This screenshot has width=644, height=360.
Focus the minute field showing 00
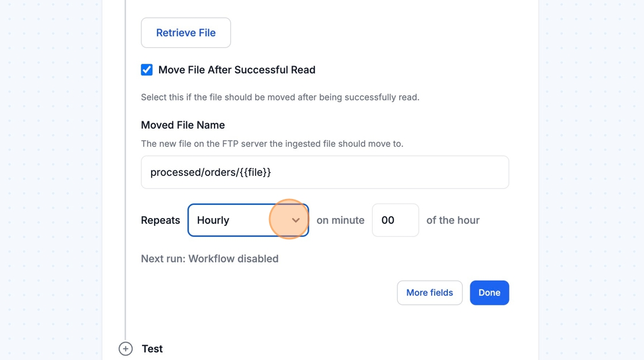[395, 220]
